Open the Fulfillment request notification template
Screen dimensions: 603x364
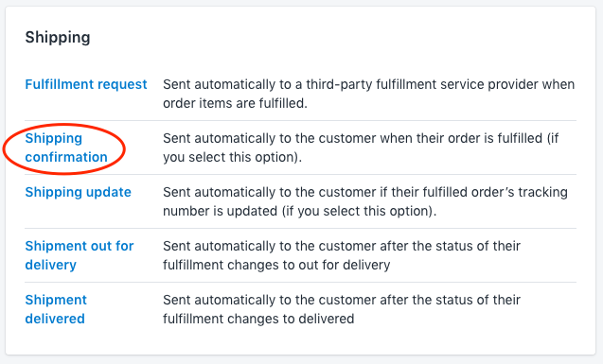click(x=86, y=84)
